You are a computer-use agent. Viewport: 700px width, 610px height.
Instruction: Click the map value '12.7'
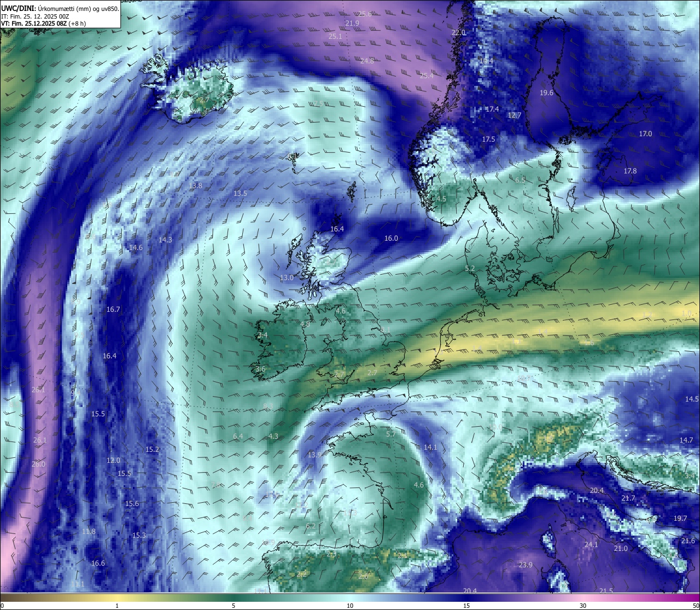click(x=514, y=115)
